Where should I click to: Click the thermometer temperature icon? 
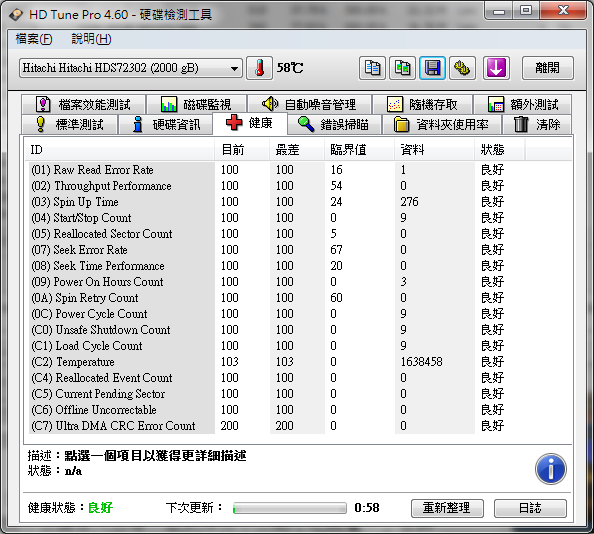point(259,68)
